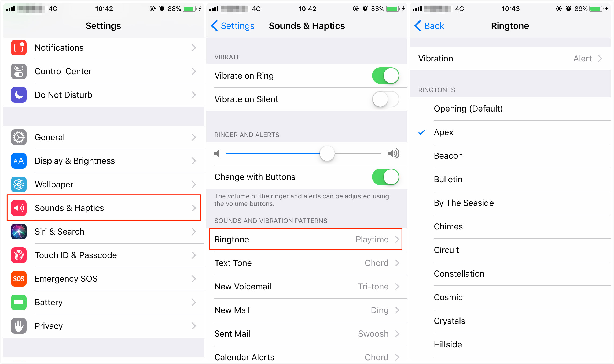The image size is (614, 364).
Task: Toggle Vibrate on Silent switch
Action: click(x=387, y=100)
